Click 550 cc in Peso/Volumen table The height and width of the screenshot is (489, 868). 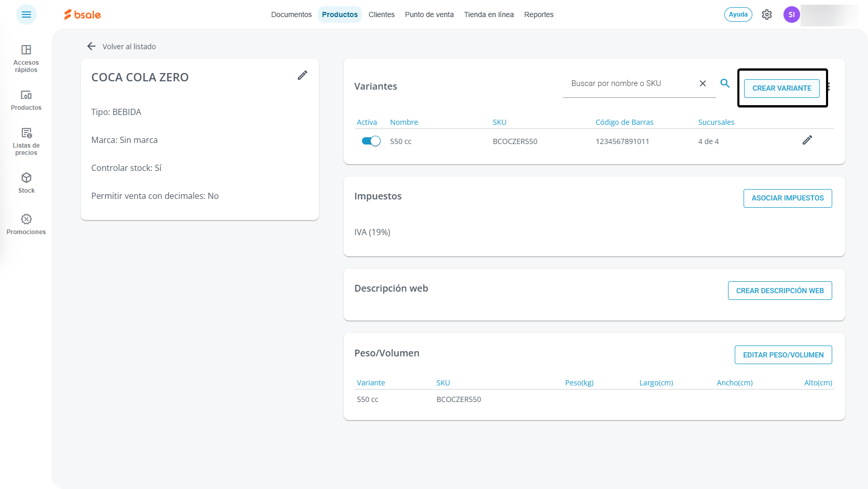(x=368, y=399)
